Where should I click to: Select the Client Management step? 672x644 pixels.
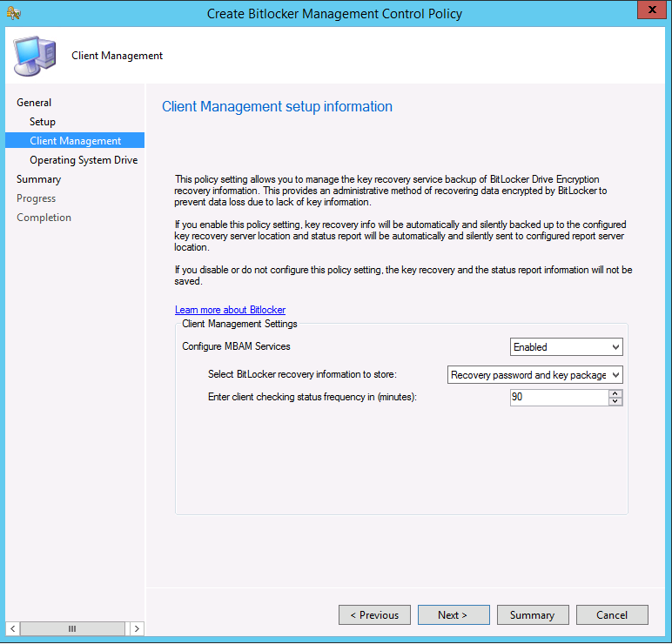click(x=75, y=140)
